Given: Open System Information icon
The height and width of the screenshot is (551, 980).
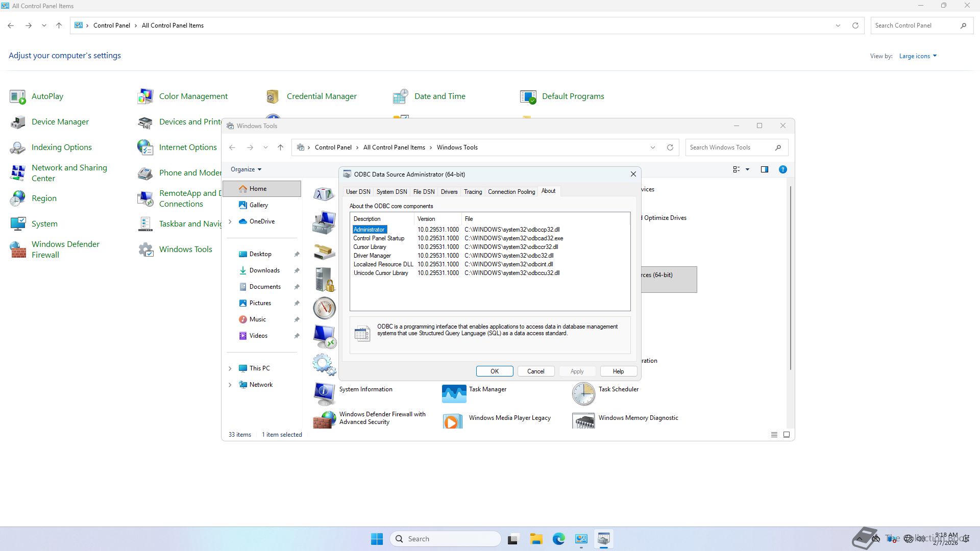Looking at the screenshot, I should (324, 393).
